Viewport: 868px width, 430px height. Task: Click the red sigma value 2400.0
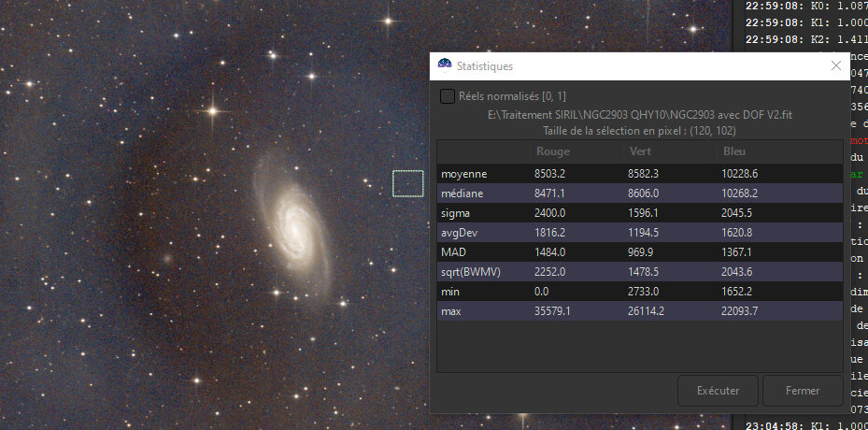(x=549, y=213)
